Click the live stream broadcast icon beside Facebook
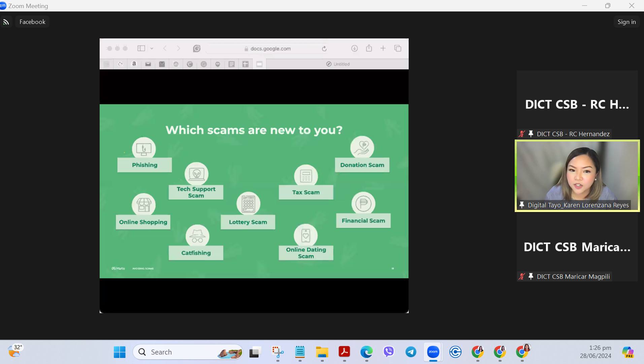 coord(6,22)
